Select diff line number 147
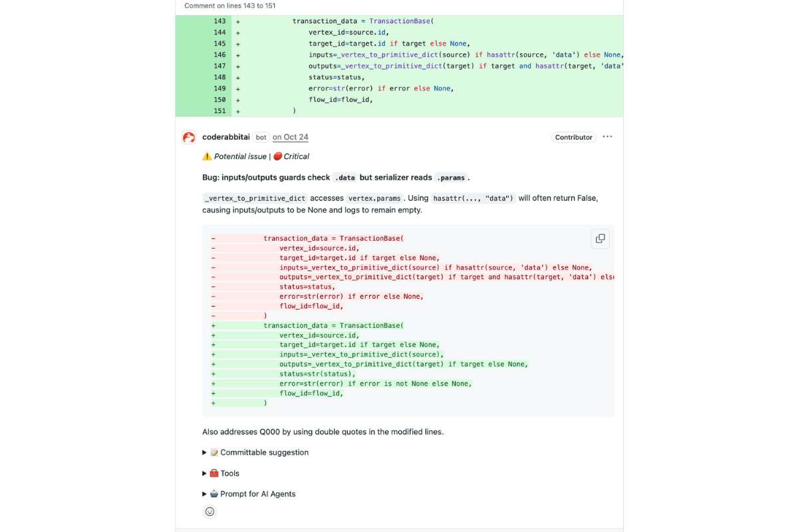The height and width of the screenshot is (532, 798). (219, 66)
